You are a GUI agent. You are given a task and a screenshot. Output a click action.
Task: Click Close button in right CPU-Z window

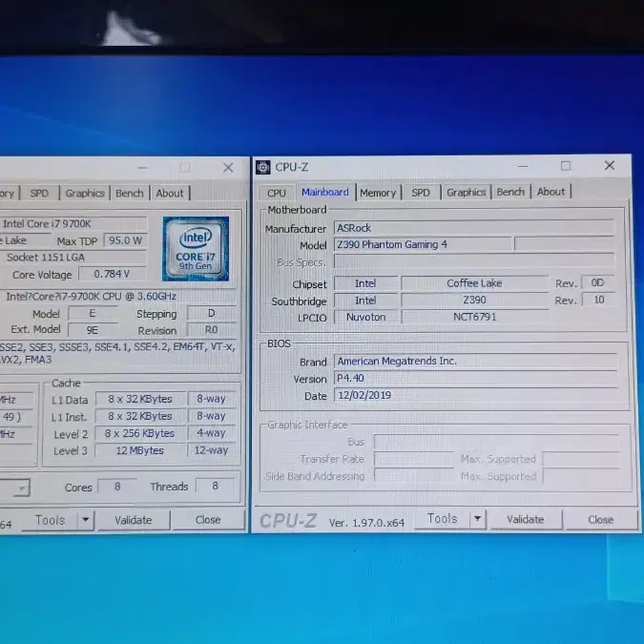point(600,520)
